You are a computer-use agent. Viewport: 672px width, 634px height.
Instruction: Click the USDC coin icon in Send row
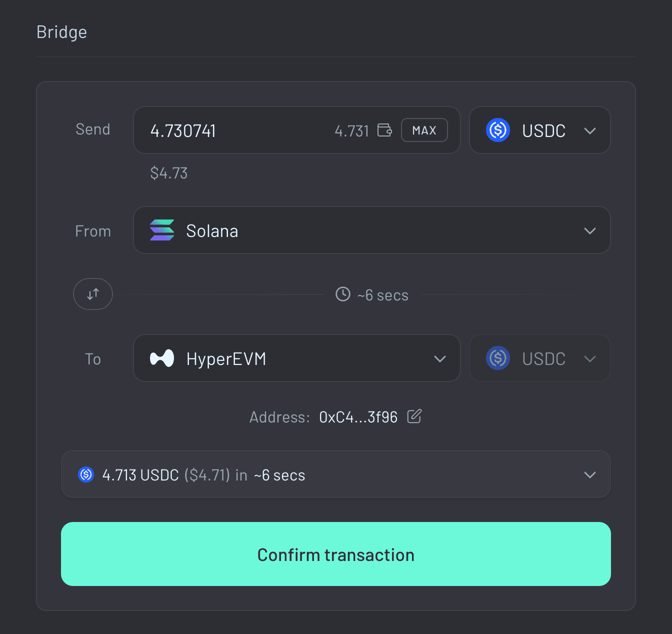pos(498,130)
